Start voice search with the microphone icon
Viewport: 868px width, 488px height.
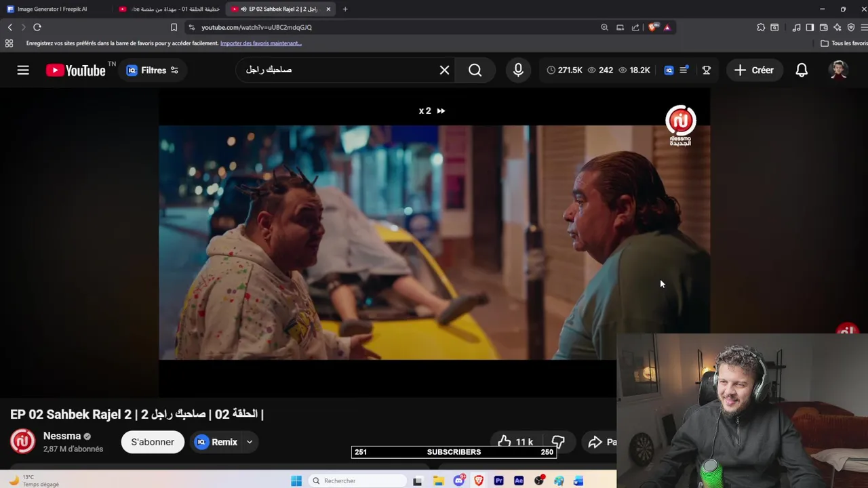click(518, 70)
